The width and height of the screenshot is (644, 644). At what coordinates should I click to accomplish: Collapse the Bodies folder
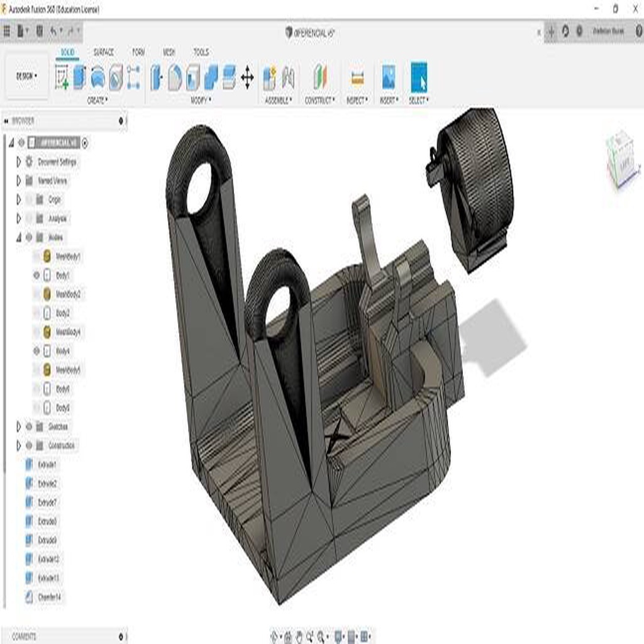click(18, 237)
